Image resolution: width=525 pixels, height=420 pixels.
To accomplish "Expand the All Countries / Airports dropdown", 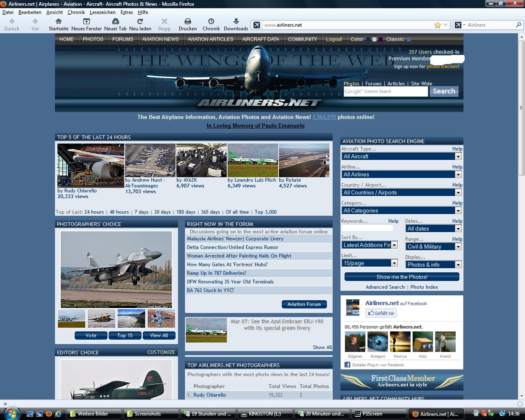I will (402, 192).
